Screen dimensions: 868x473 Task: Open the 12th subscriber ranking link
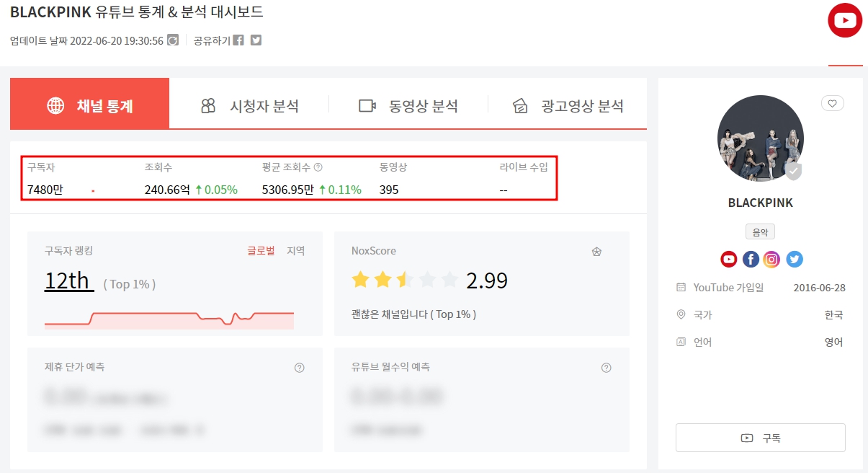[68, 281]
